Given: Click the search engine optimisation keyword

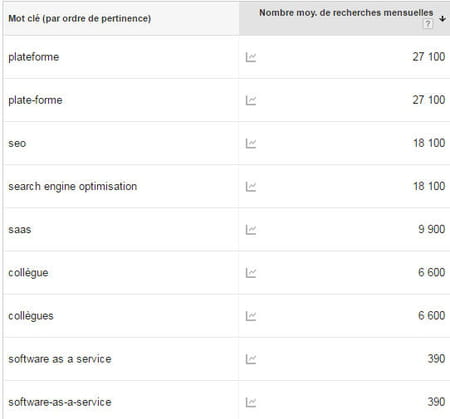Looking at the screenshot, I should pos(73,186).
